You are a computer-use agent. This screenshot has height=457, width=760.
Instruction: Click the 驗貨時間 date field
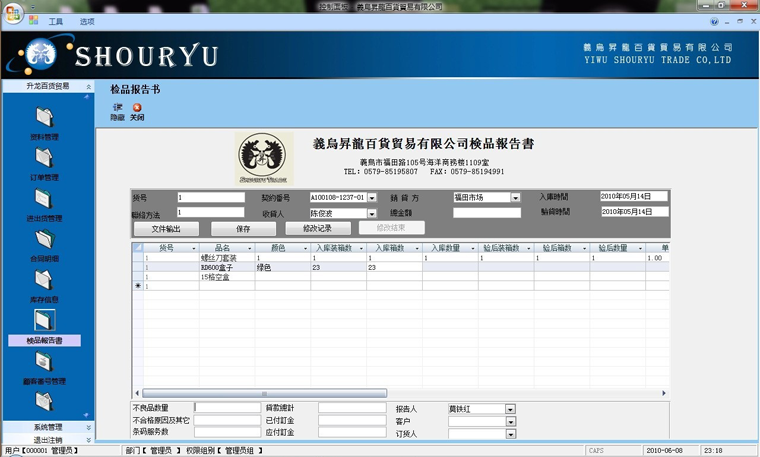pos(634,212)
